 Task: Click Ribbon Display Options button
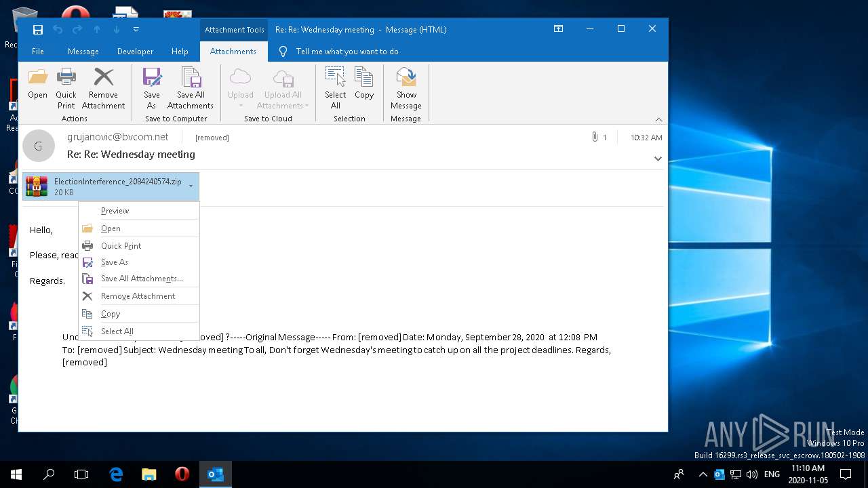pos(558,29)
